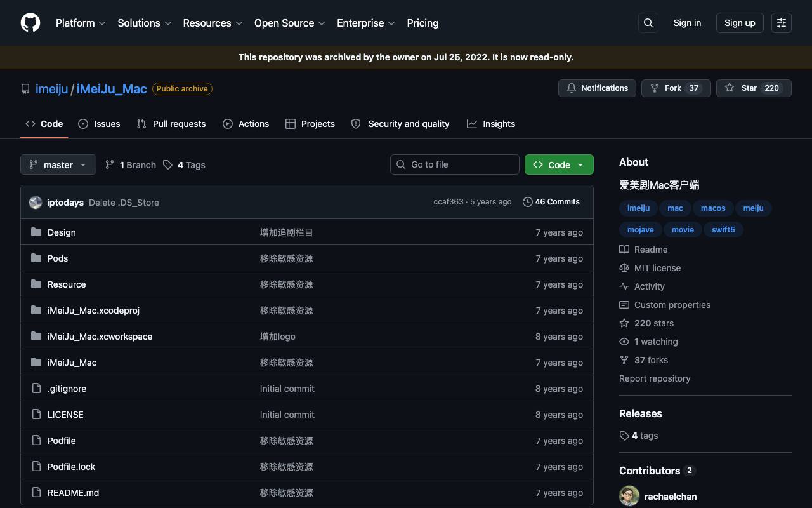The image size is (812, 508).
Task: Open the Pricing page
Action: [x=422, y=23]
